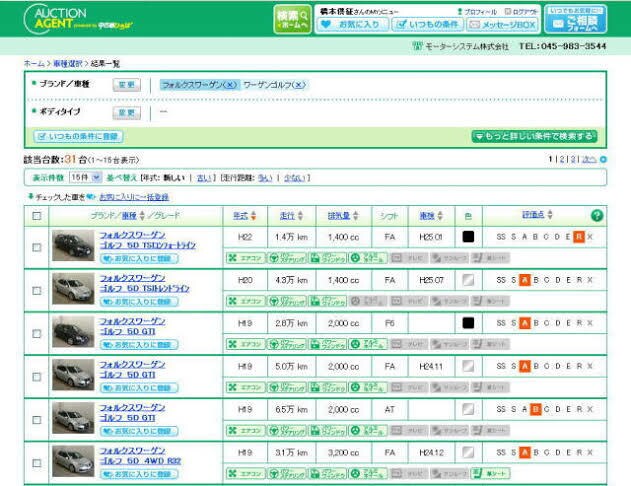Image resolution: width=631 pixels, height=486 pixels.
Task: Sort 走行距離 by 多い link
Action: [265, 178]
